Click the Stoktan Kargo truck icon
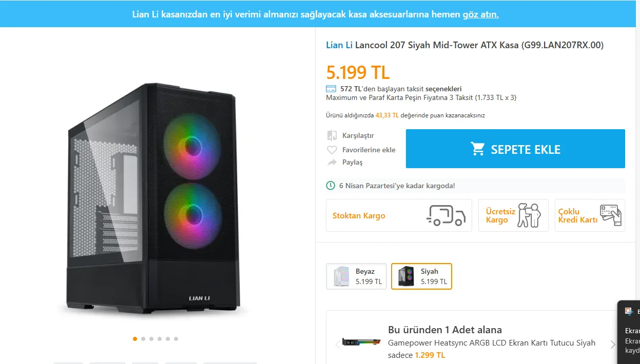Image resolution: width=640 pixels, height=364 pixels. [x=445, y=216]
